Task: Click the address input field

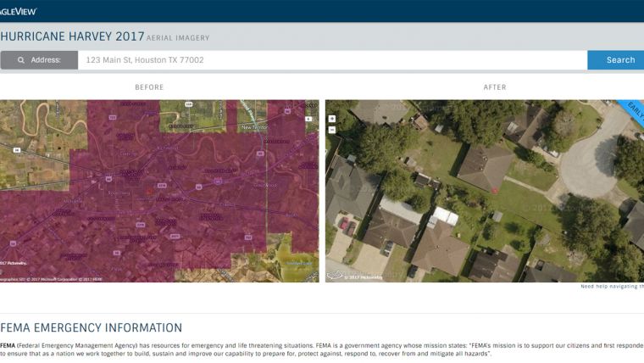Action: [333, 60]
